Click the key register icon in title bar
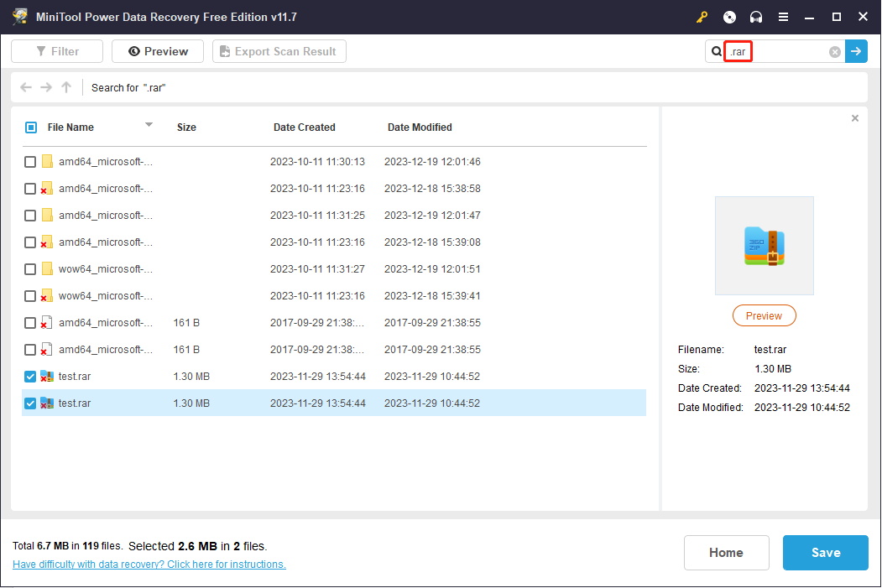 (x=702, y=17)
